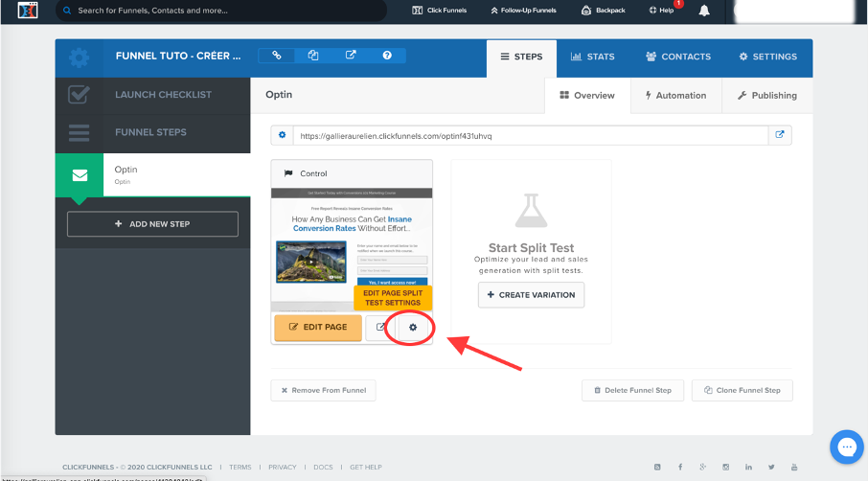Click the preview page external link icon

click(381, 327)
